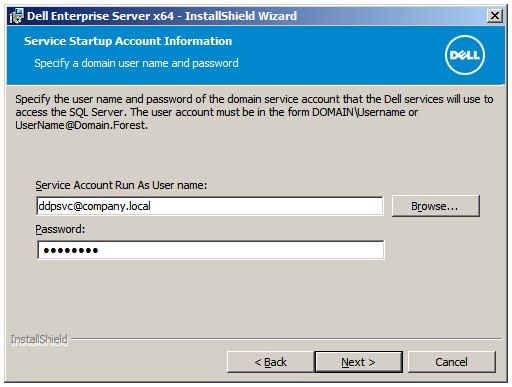512x387 pixels.
Task: Click the Dell logo in header
Action: [465, 55]
